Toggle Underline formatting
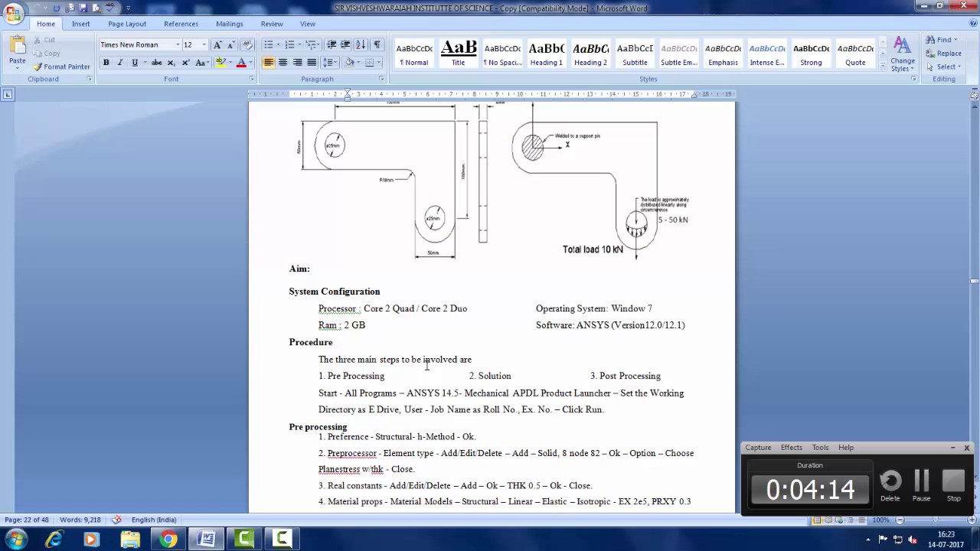980x551 pixels. point(135,62)
